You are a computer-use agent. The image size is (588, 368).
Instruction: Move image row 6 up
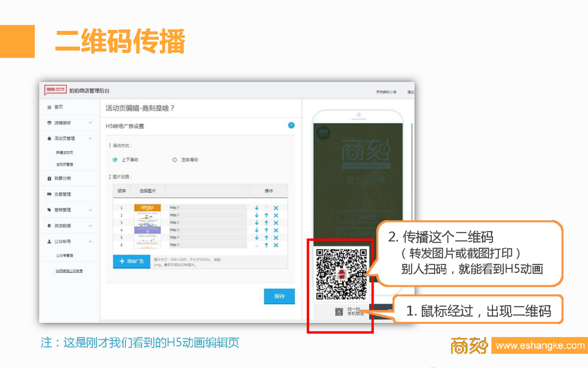tap(266, 245)
